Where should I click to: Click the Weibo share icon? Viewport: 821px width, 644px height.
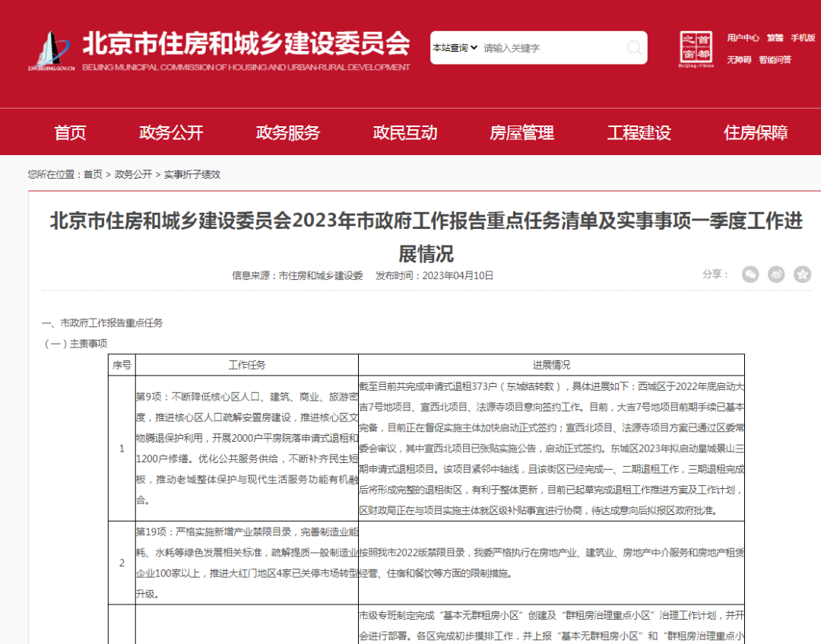(x=776, y=274)
